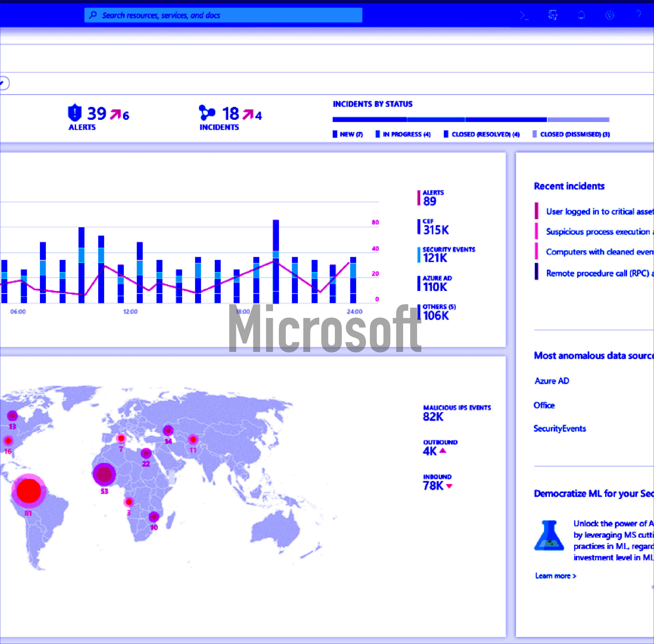Click the ML flask icon
The width and height of the screenshot is (654, 644).
click(549, 535)
